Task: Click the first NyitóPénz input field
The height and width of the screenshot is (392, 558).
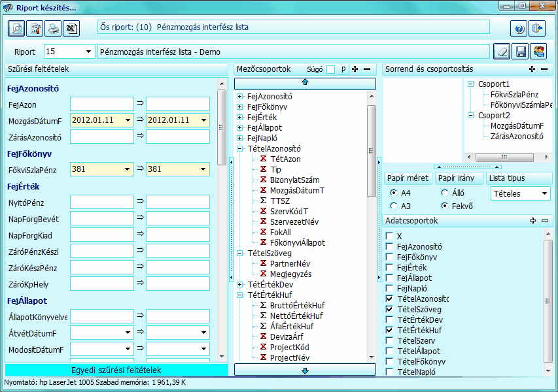Action: point(102,202)
